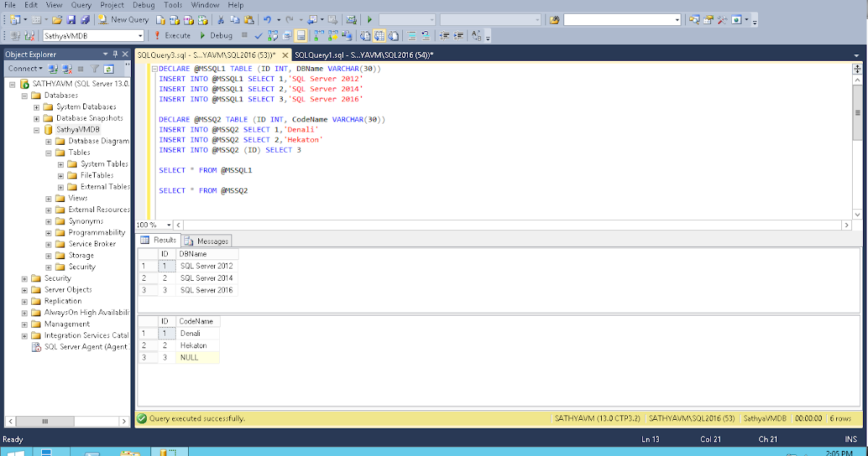Click the Find in Files icon
This screenshot has width=868, height=456.
pos(555,20)
